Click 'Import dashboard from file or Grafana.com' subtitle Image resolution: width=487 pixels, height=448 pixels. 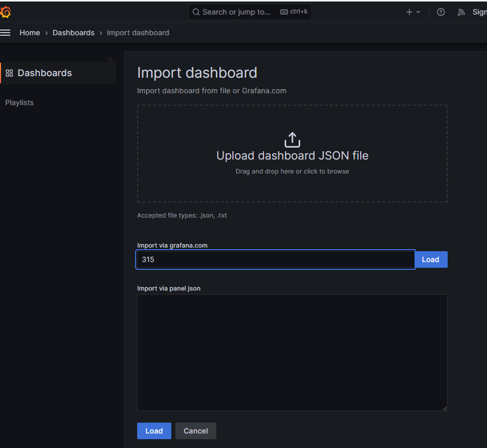tap(212, 91)
